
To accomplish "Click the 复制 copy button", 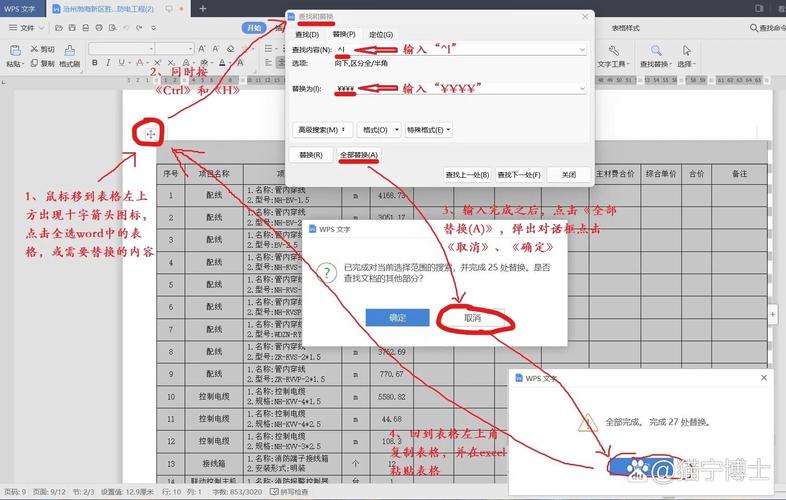I will [x=42, y=63].
